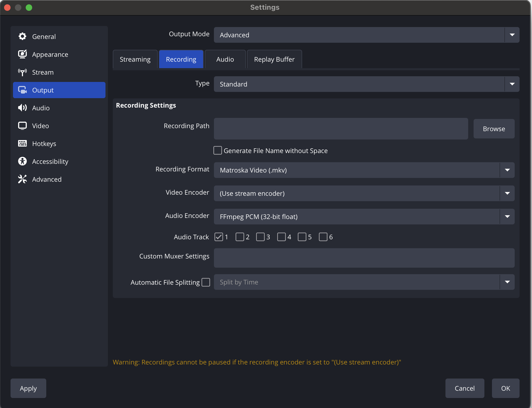Go to Stream settings
This screenshot has width=532, height=408.
point(59,72)
